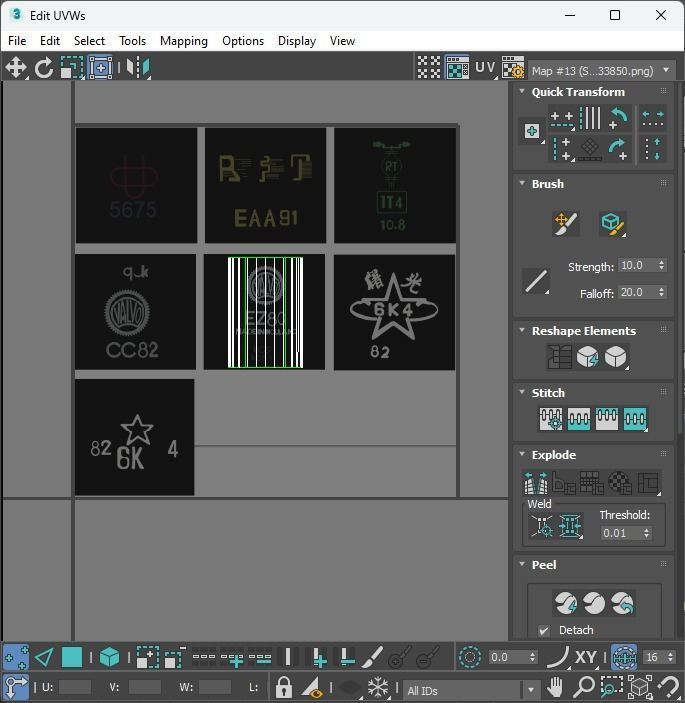Collapse the Brush rollout

tap(522, 183)
